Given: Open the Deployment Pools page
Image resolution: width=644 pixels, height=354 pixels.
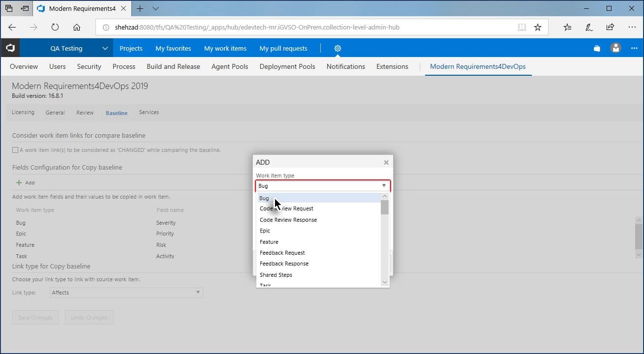Looking at the screenshot, I should (x=287, y=66).
